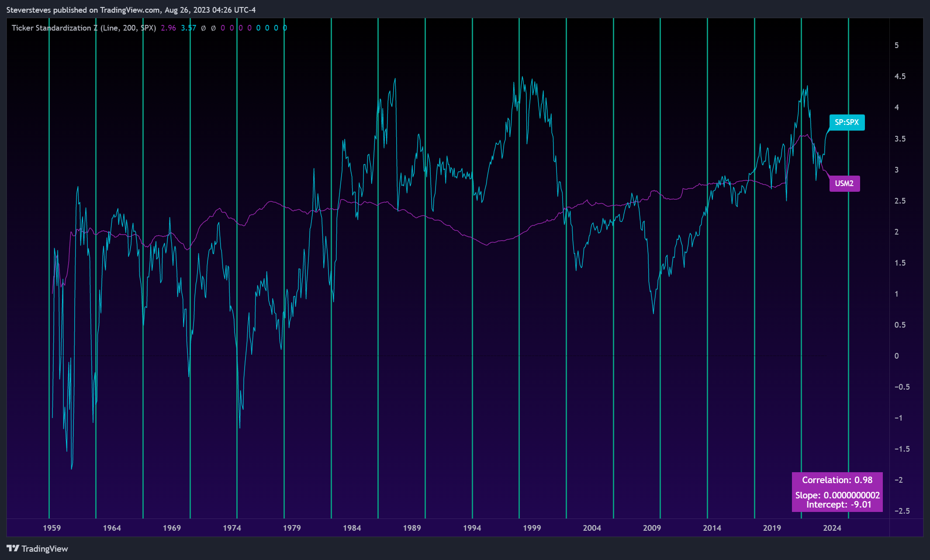Click the 1979 time axis label
Image resolution: width=930 pixels, height=560 pixels.
pos(292,528)
